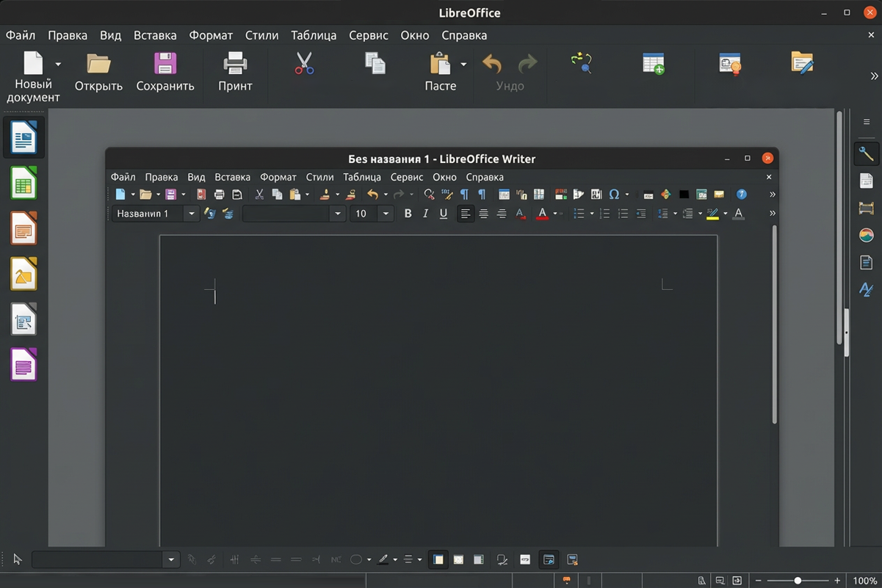
Task: Open Find & Replace in Writer toolbar
Action: [430, 195]
